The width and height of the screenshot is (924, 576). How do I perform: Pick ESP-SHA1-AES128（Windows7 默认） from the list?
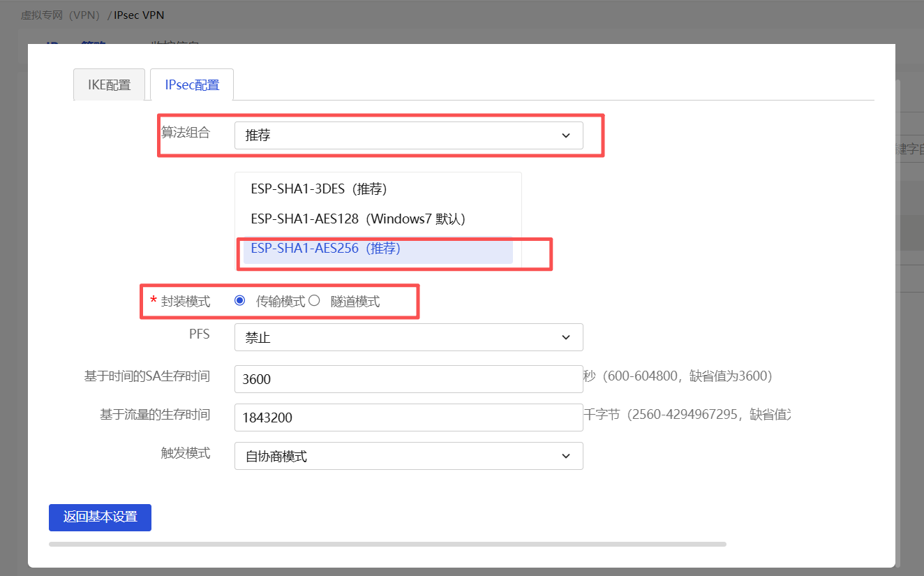click(x=358, y=219)
